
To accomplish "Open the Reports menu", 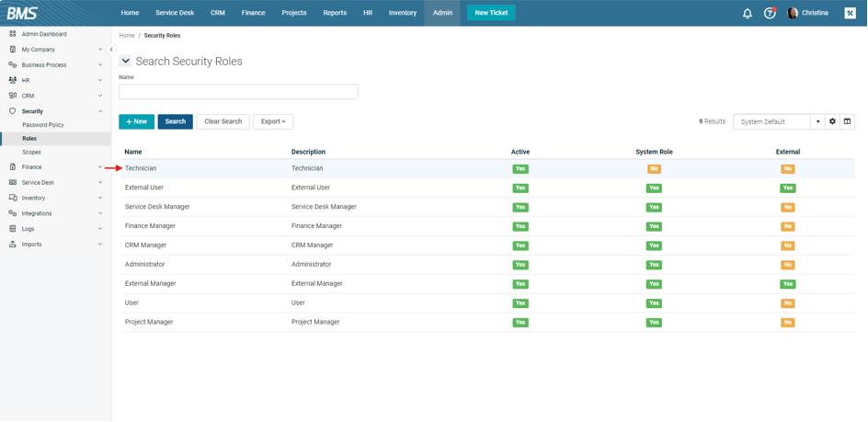I will (335, 13).
